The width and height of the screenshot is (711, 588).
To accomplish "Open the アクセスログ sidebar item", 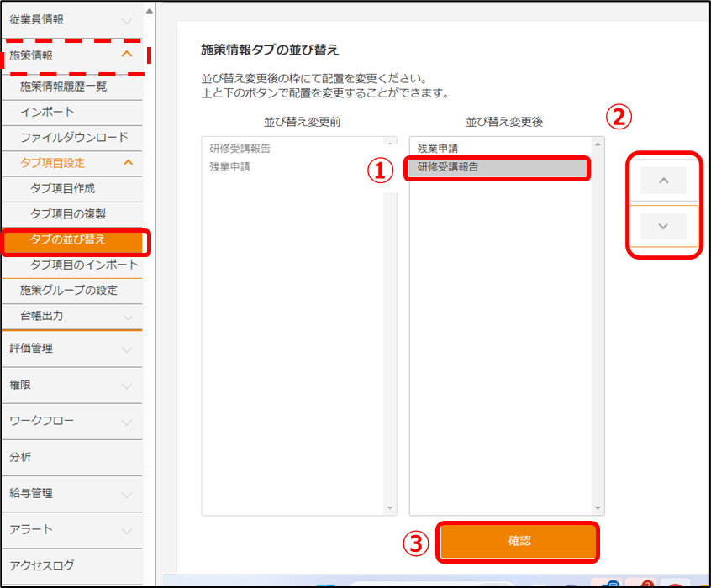I will (x=42, y=565).
